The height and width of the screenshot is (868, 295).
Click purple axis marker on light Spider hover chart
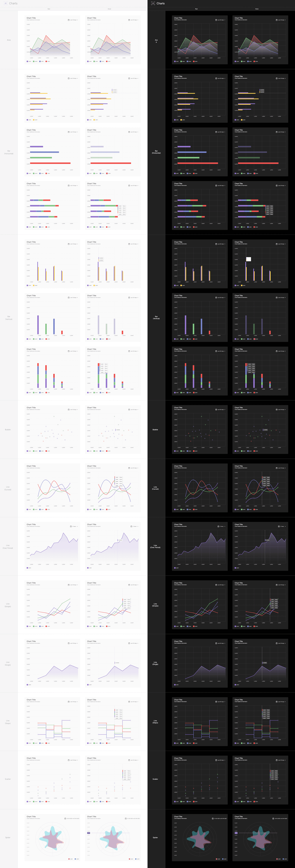pyautogui.click(x=89, y=833)
